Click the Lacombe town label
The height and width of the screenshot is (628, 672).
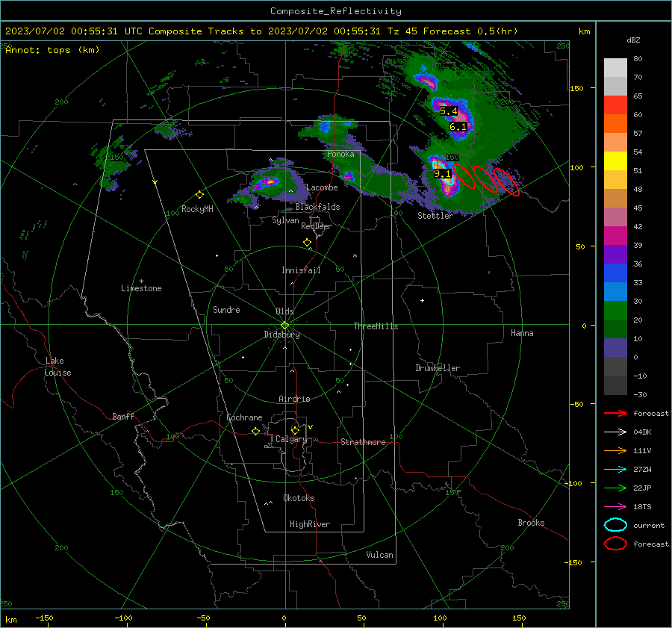click(322, 187)
